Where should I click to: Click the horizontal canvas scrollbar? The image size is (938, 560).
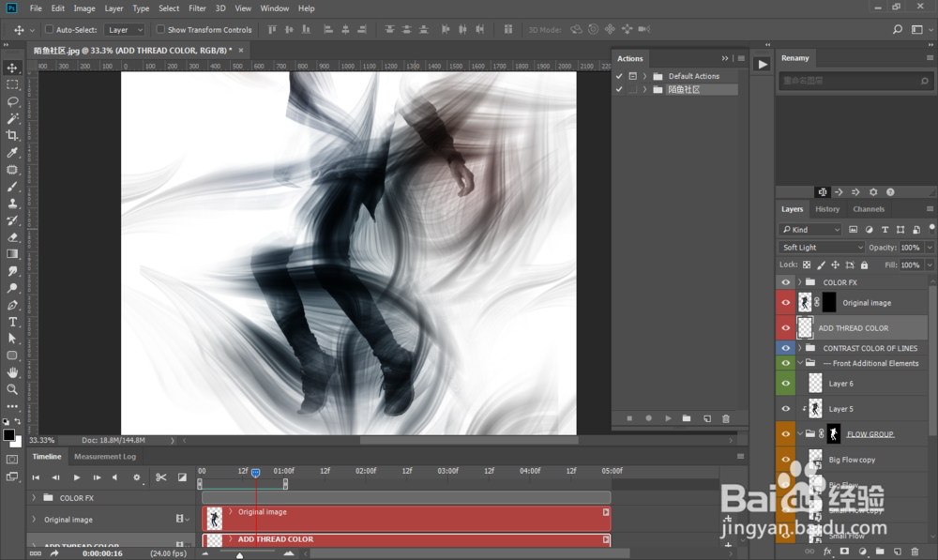[469, 440]
